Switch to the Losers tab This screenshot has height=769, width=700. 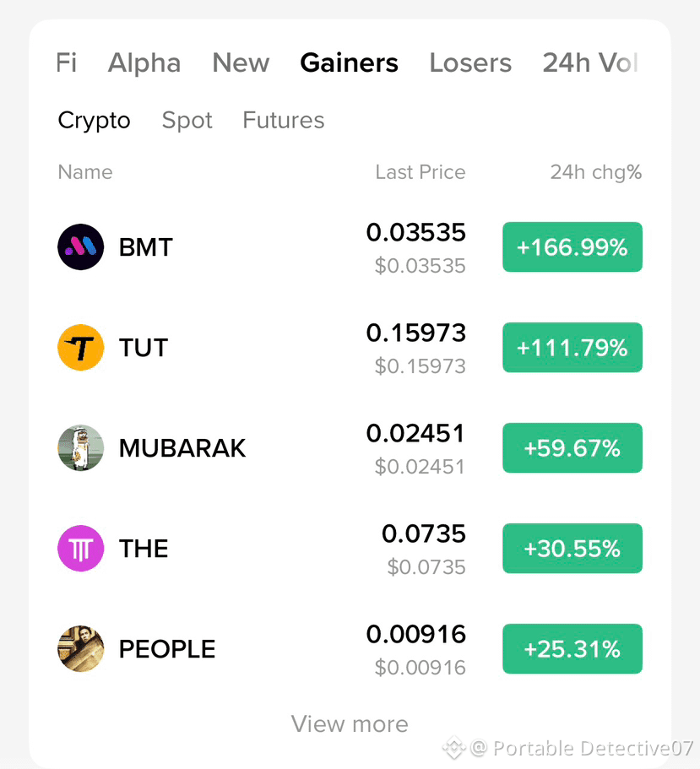pyautogui.click(x=470, y=62)
